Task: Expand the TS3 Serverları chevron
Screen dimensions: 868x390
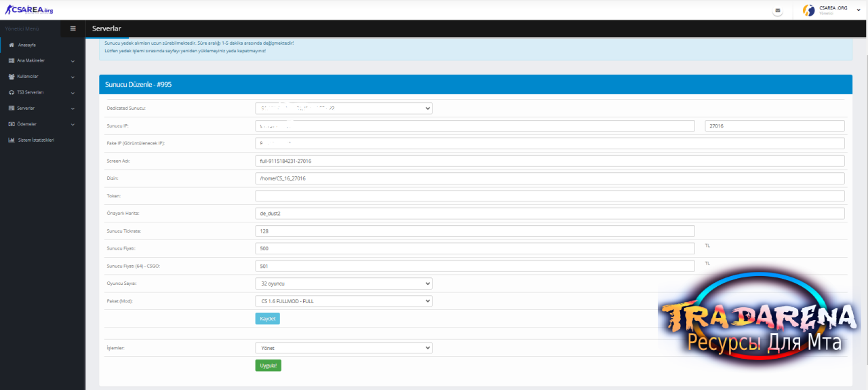Action: tap(73, 92)
